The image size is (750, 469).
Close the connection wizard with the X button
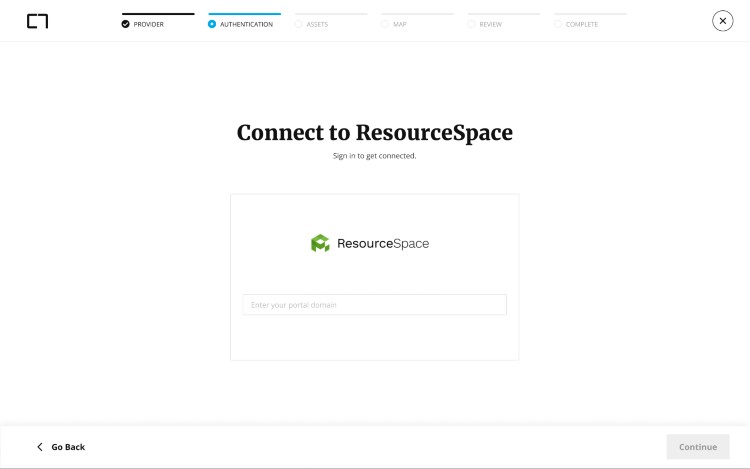[722, 21]
